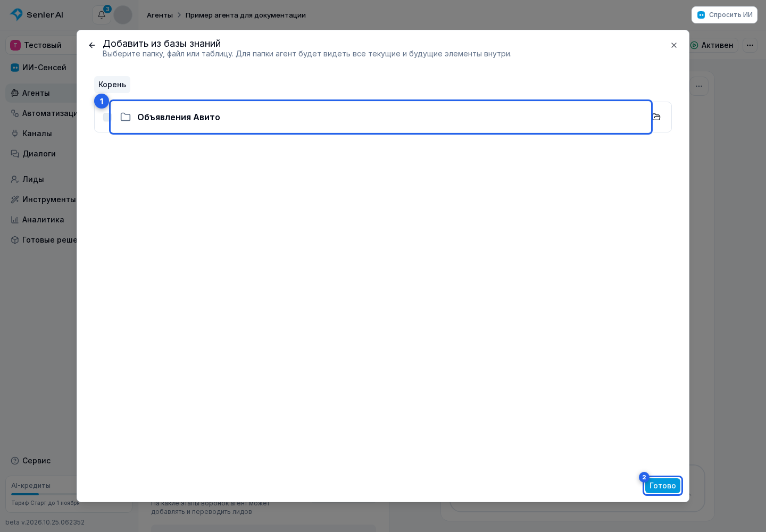Click the Senler AI logo

pos(37,15)
